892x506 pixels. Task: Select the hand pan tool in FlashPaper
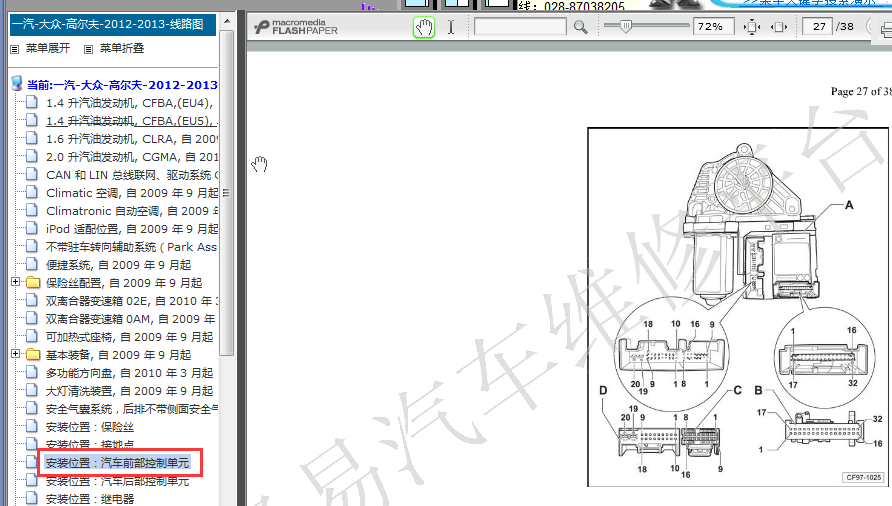424,27
